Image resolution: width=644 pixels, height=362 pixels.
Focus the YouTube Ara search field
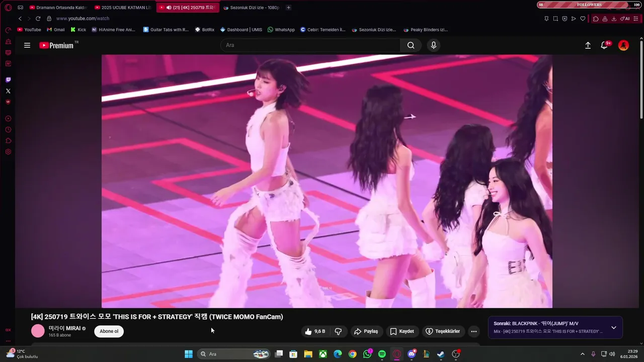[x=310, y=45]
